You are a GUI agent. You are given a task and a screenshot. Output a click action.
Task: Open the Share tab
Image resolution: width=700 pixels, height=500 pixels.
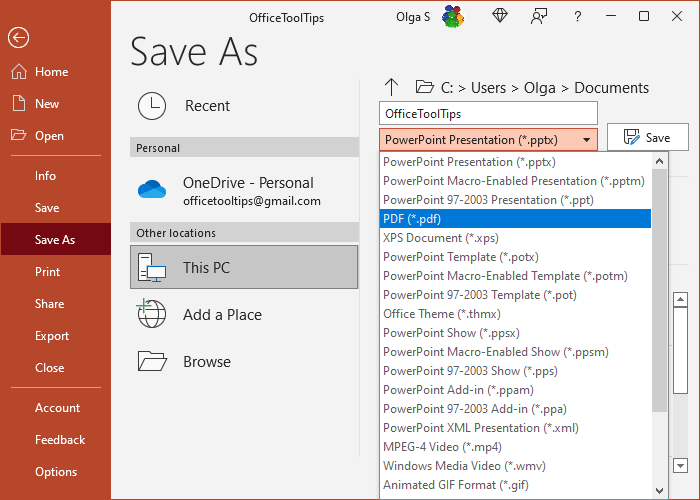pyautogui.click(x=56, y=304)
